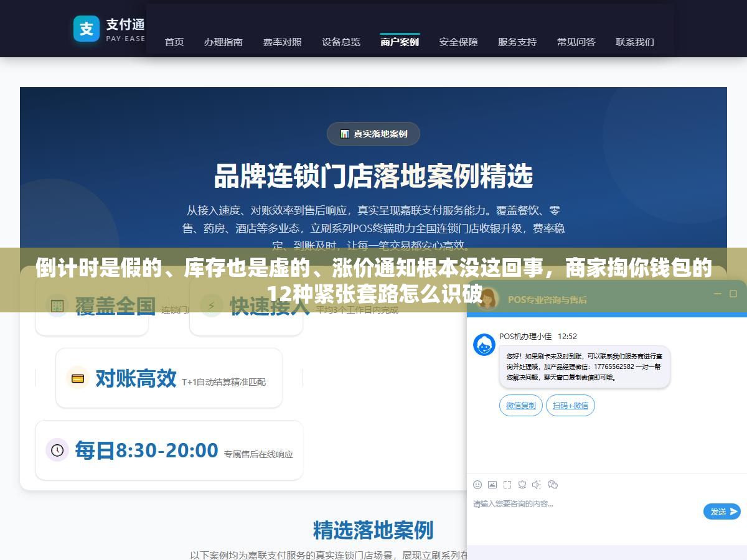The width and height of the screenshot is (747, 560).
Task: Click the WeChat icon in chat toolbar
Action: (x=553, y=485)
